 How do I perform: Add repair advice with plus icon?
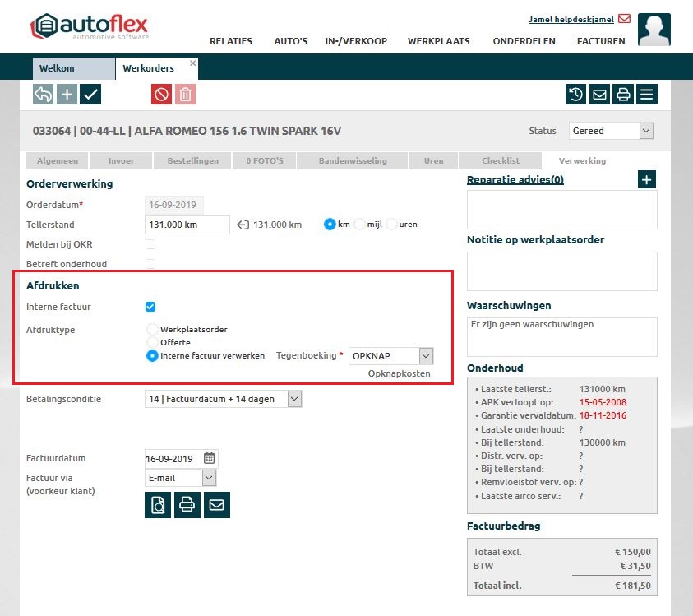[647, 179]
